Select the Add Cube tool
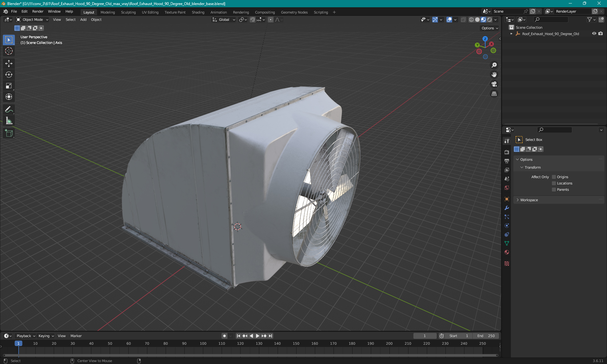 coord(9,133)
